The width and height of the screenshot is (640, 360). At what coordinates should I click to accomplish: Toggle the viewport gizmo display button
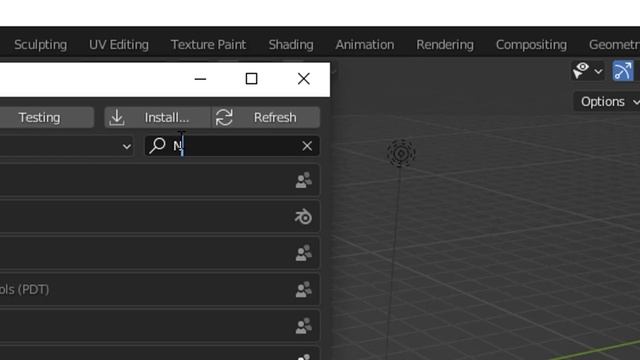pyautogui.click(x=623, y=71)
